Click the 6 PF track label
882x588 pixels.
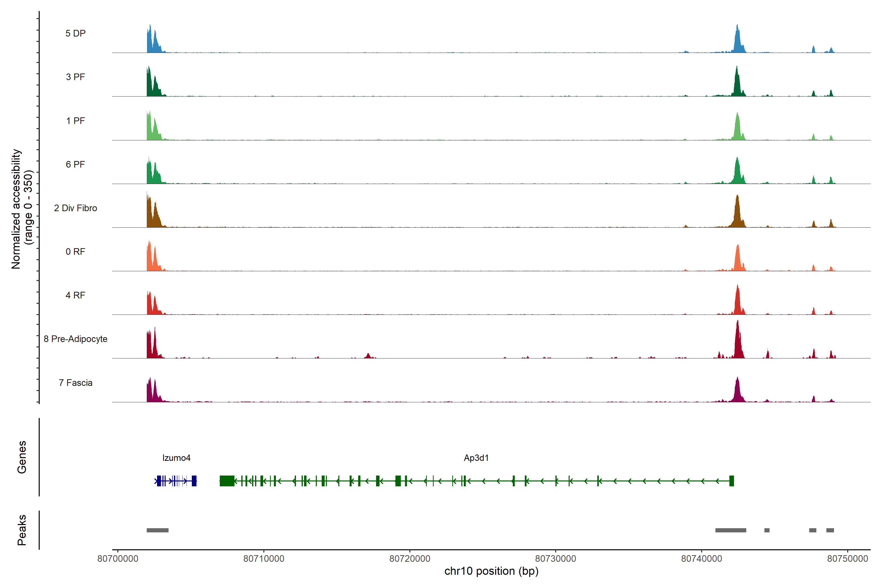(75, 164)
